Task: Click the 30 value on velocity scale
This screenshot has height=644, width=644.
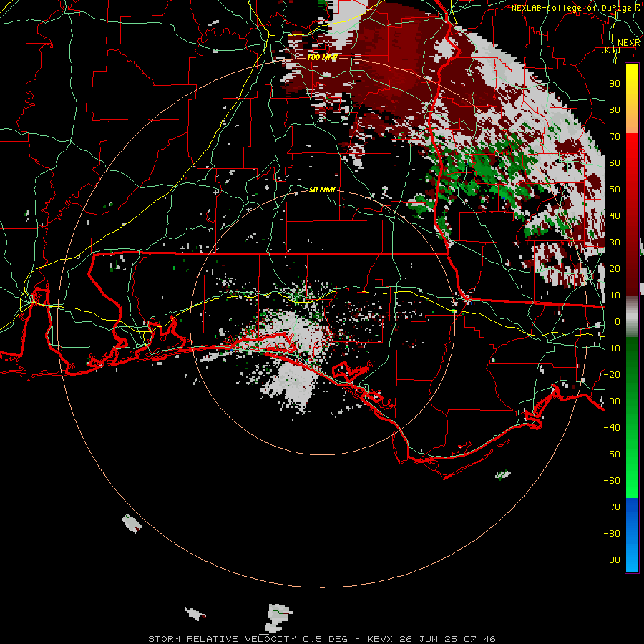Action: pyautogui.click(x=615, y=243)
